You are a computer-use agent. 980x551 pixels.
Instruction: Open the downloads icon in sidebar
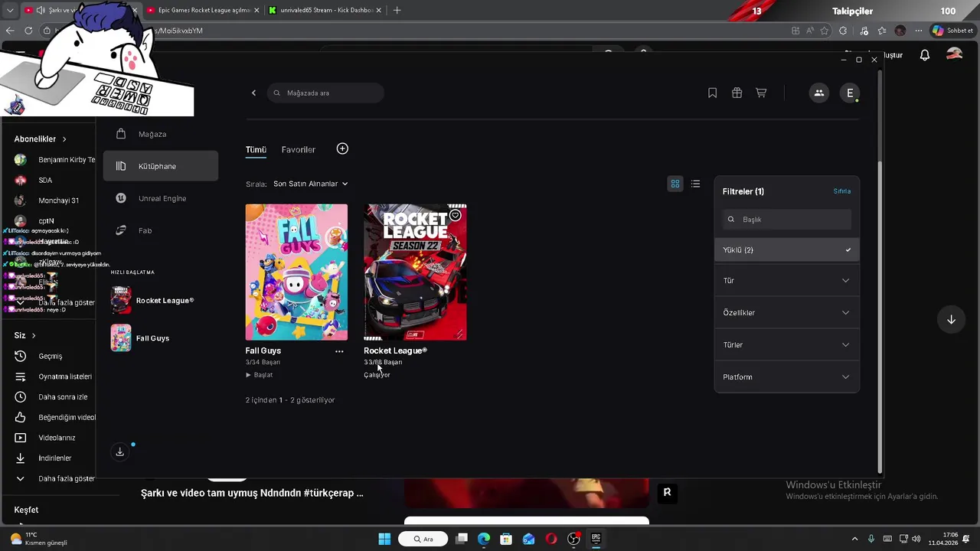(x=119, y=452)
